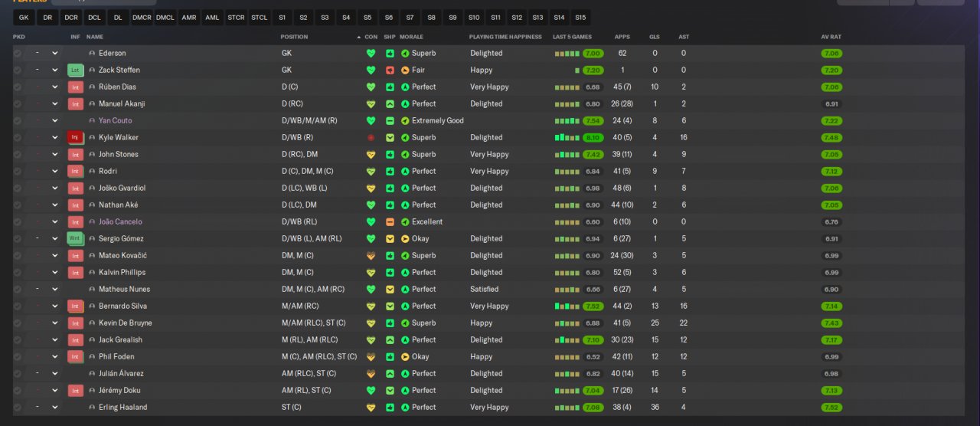
Task: Sort the table by the Morale column header
Action: (411, 37)
